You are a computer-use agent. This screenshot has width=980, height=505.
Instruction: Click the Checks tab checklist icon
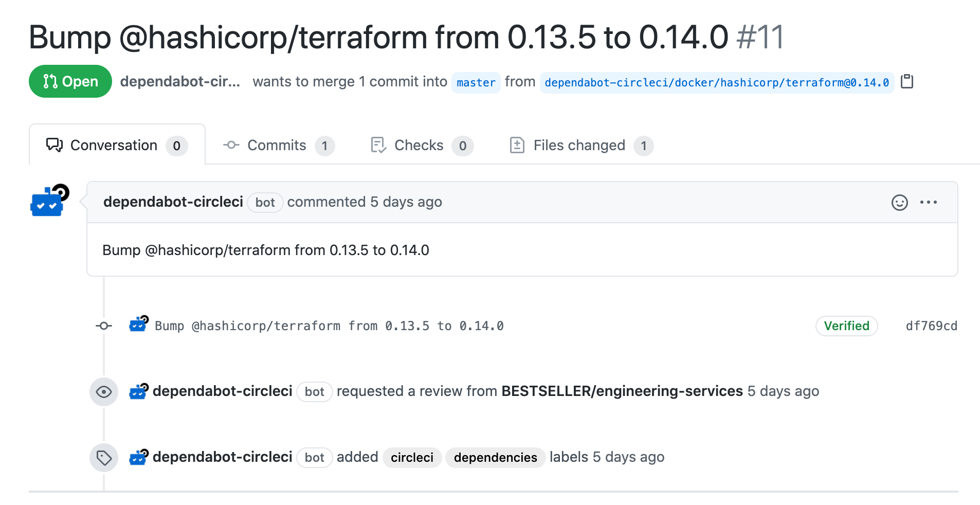click(x=378, y=145)
